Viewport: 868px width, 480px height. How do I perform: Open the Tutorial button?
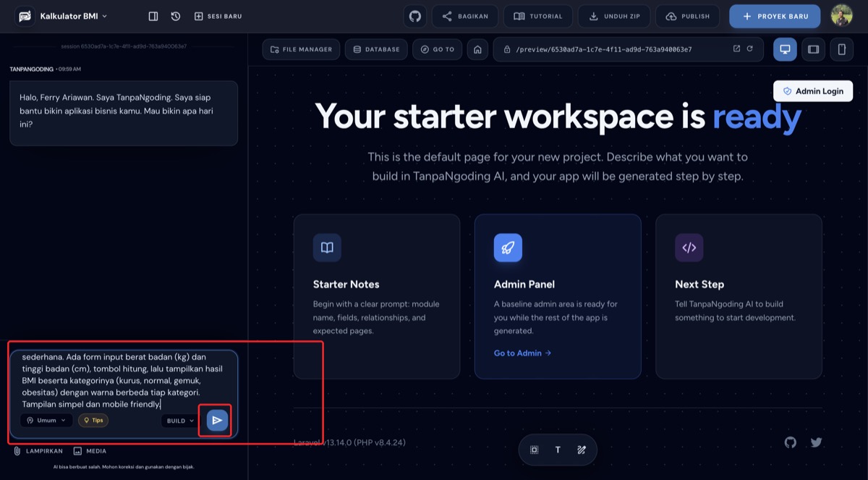point(538,16)
